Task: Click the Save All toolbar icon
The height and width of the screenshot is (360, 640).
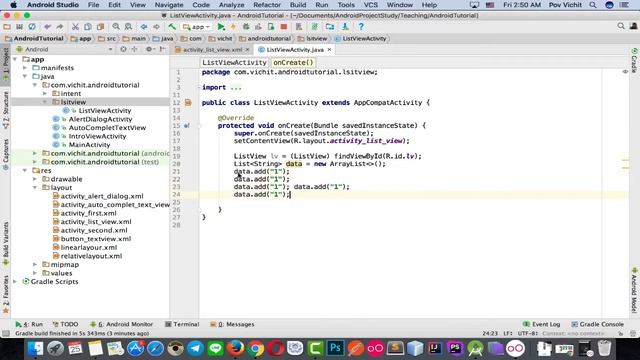Action: (x=19, y=27)
